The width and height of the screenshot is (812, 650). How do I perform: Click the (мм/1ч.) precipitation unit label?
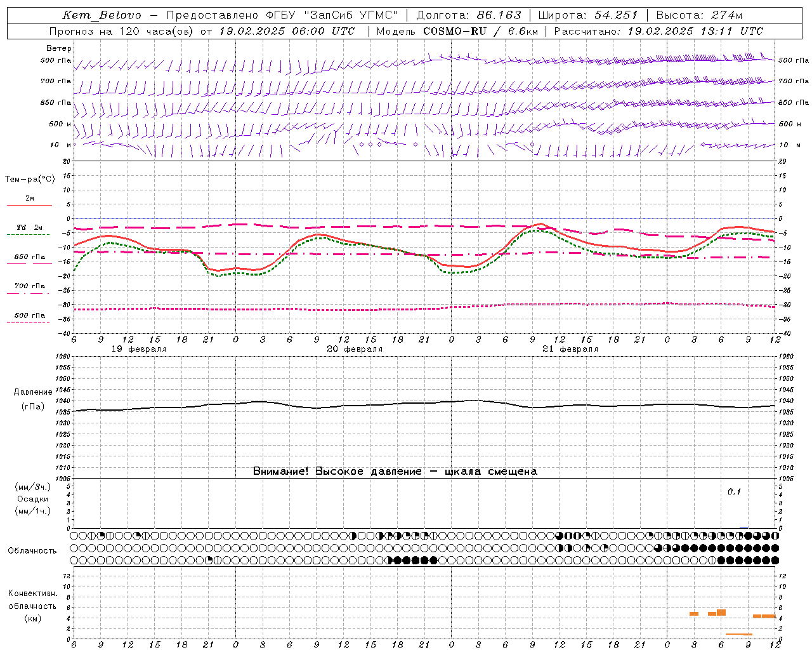(33, 511)
